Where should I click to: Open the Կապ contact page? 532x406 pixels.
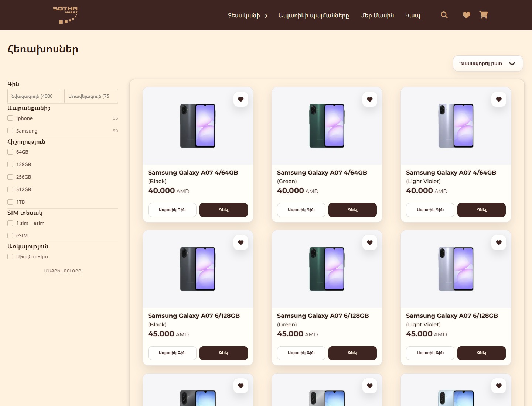[x=413, y=16]
